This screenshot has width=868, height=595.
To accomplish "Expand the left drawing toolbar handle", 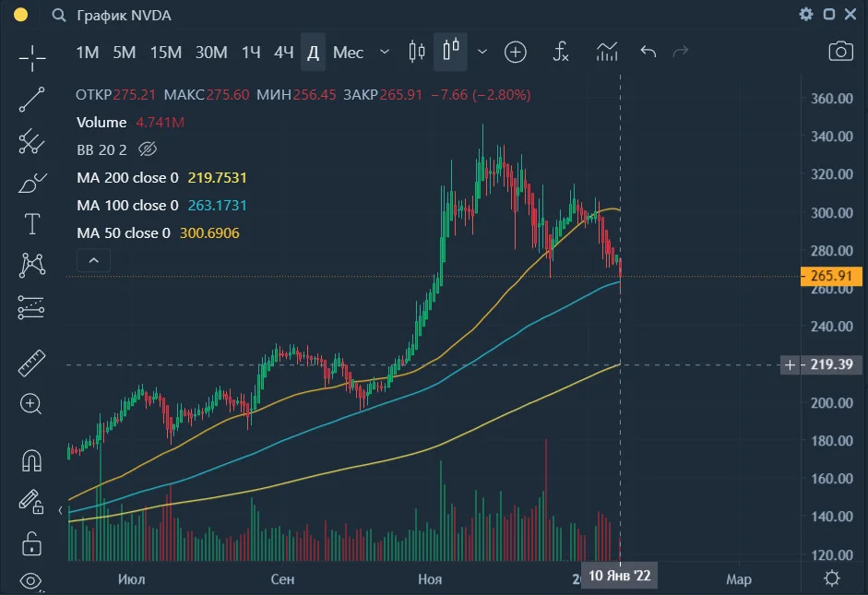I will tap(60, 510).
